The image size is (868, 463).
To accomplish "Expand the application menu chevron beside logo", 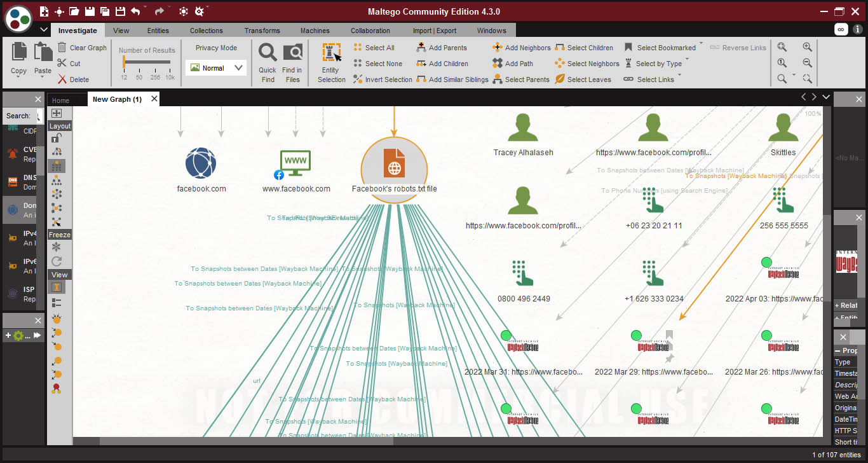I will point(44,30).
